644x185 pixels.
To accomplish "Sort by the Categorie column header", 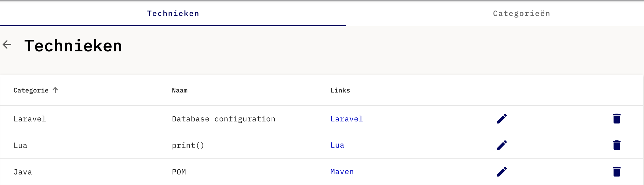I will [x=31, y=90].
